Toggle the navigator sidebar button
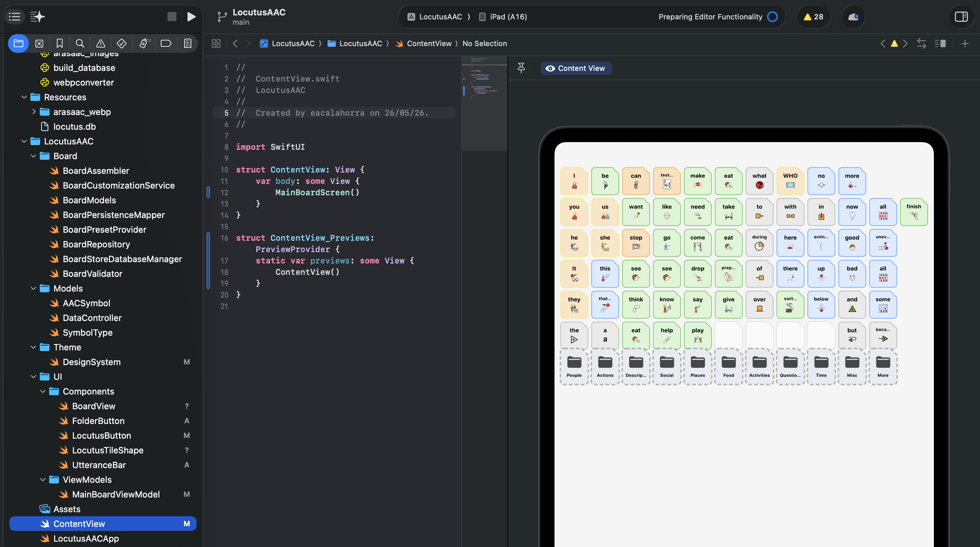This screenshot has height=547, width=980. point(14,17)
